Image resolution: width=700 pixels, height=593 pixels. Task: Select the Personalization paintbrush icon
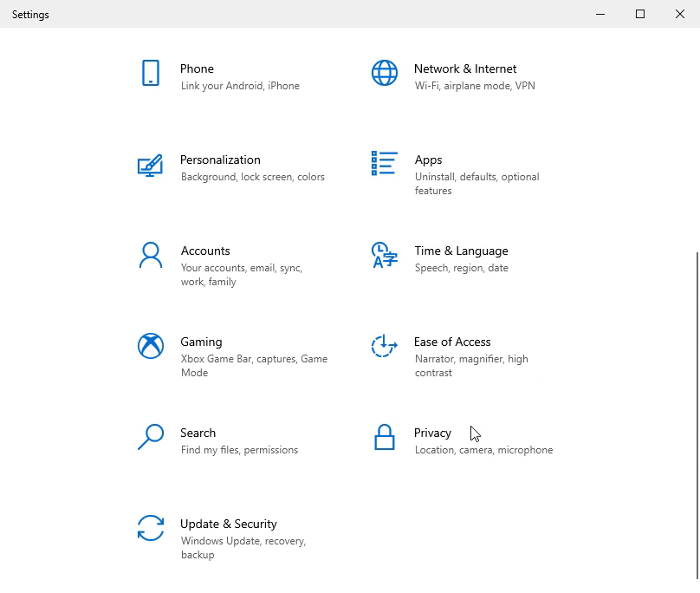click(150, 165)
